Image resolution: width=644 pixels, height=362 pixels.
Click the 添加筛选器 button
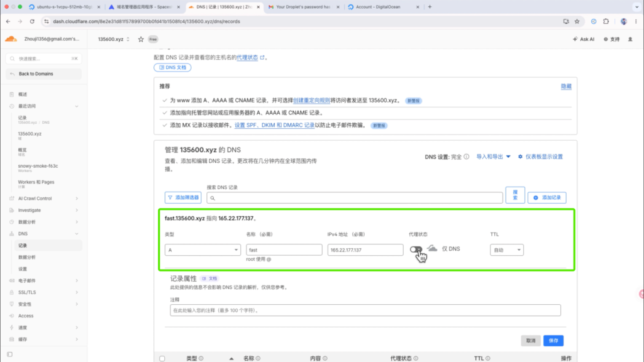click(183, 197)
